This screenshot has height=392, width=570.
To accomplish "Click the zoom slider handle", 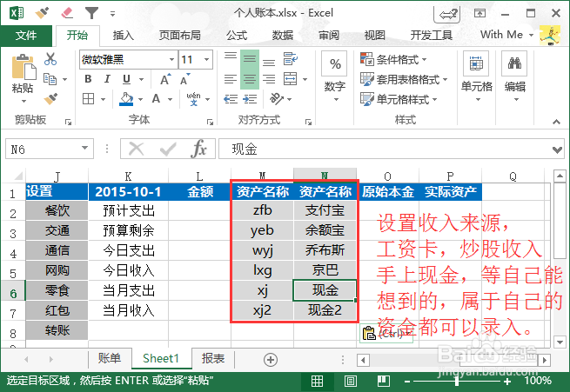I will pos(457,381).
